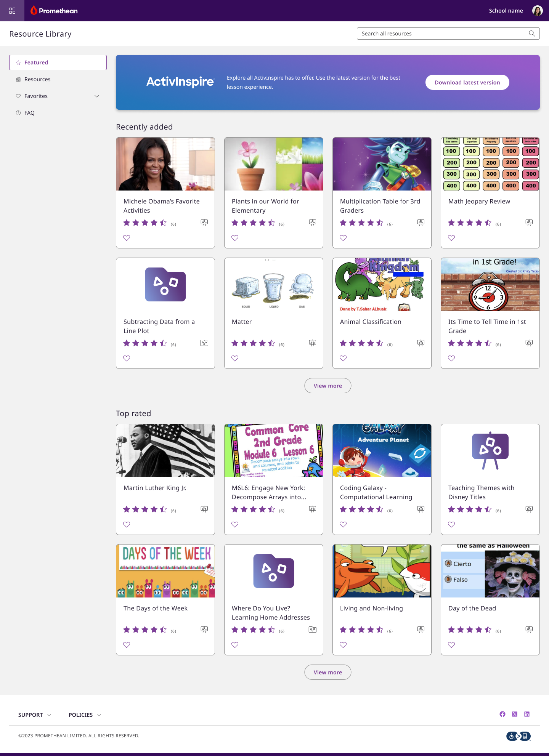This screenshot has height=756, width=549.
Task: Open LinkedIn social icon in footer
Action: click(x=527, y=714)
